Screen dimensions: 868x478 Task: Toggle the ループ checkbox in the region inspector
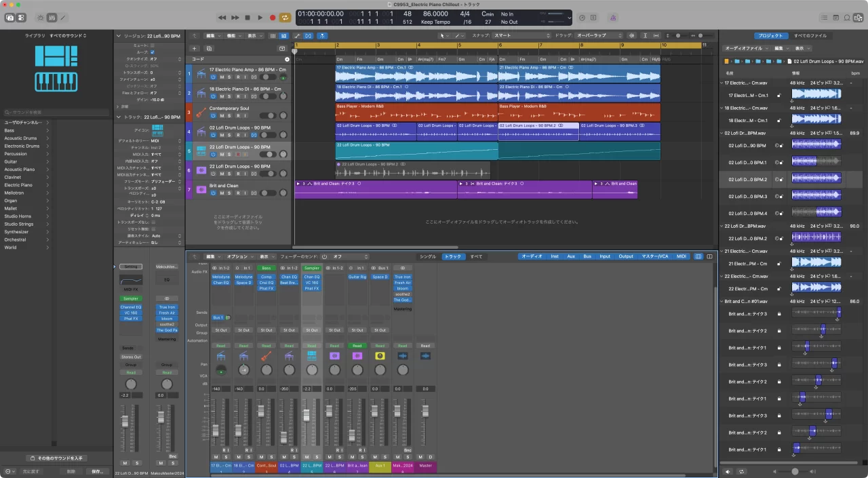152,52
